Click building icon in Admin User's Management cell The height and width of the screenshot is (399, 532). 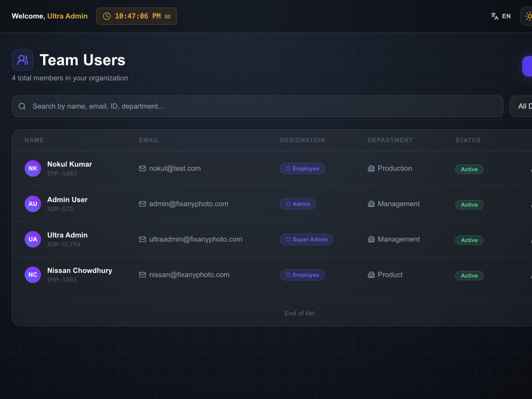tap(371, 204)
